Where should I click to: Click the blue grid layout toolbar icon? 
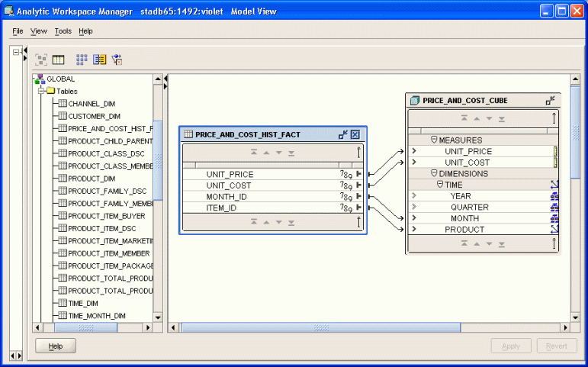point(82,60)
